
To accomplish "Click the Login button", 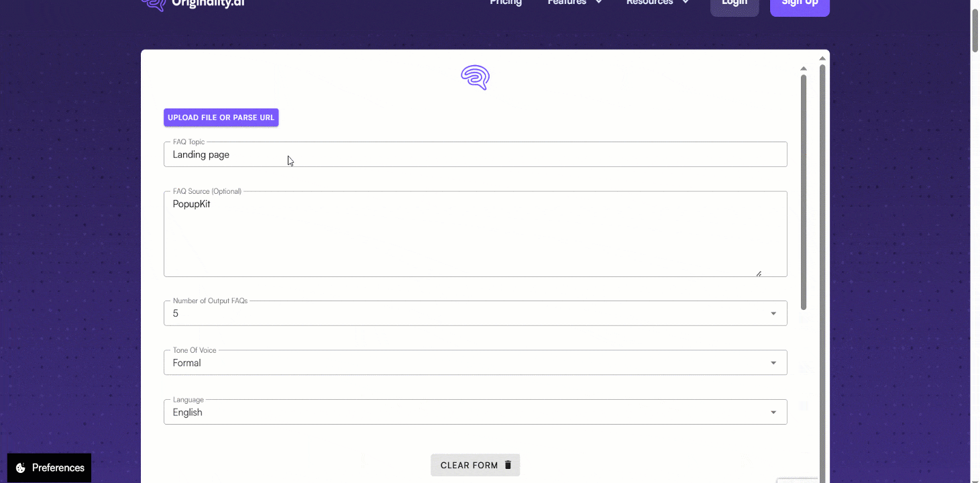I will (734, 3).
